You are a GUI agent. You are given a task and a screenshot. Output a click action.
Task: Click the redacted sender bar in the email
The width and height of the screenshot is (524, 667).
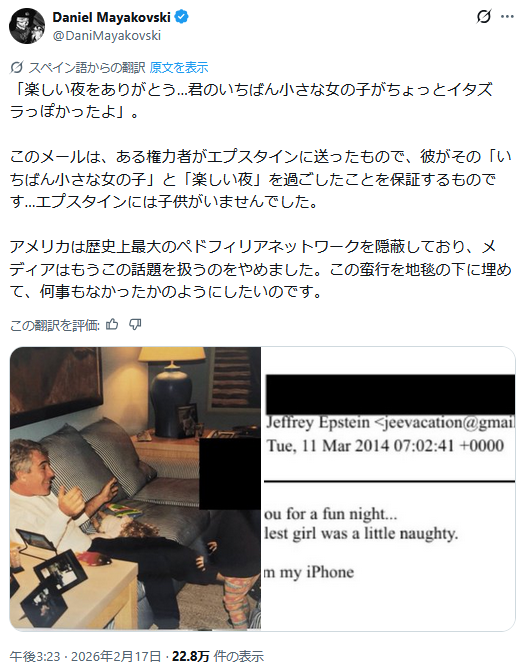390,394
